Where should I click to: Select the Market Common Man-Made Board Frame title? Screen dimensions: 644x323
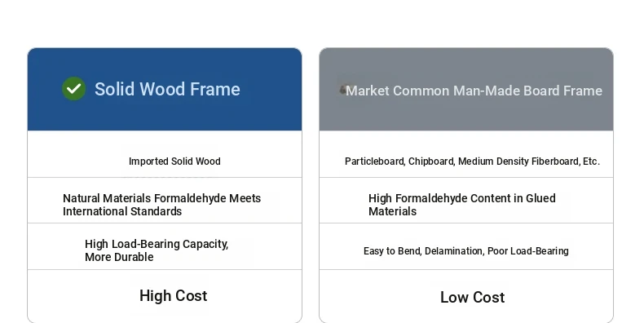pyautogui.click(x=474, y=91)
